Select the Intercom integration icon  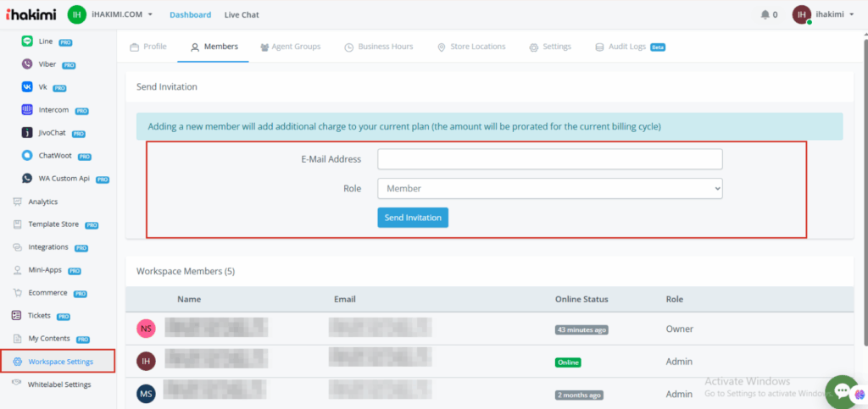pyautogui.click(x=29, y=109)
